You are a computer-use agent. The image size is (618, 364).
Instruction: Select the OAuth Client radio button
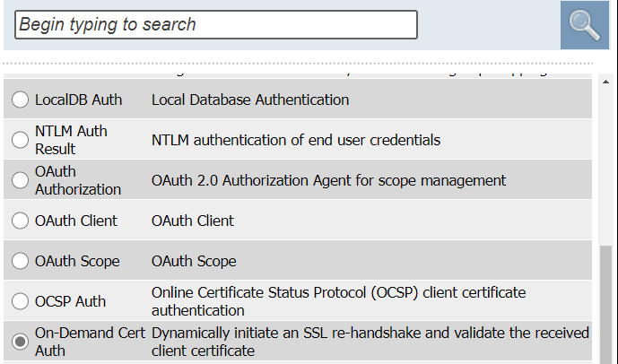click(x=20, y=221)
